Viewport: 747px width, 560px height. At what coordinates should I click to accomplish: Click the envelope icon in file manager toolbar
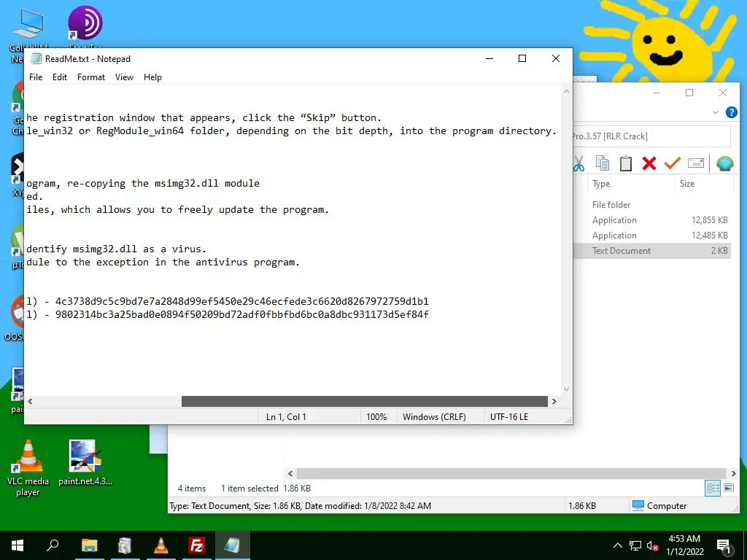[x=695, y=163]
